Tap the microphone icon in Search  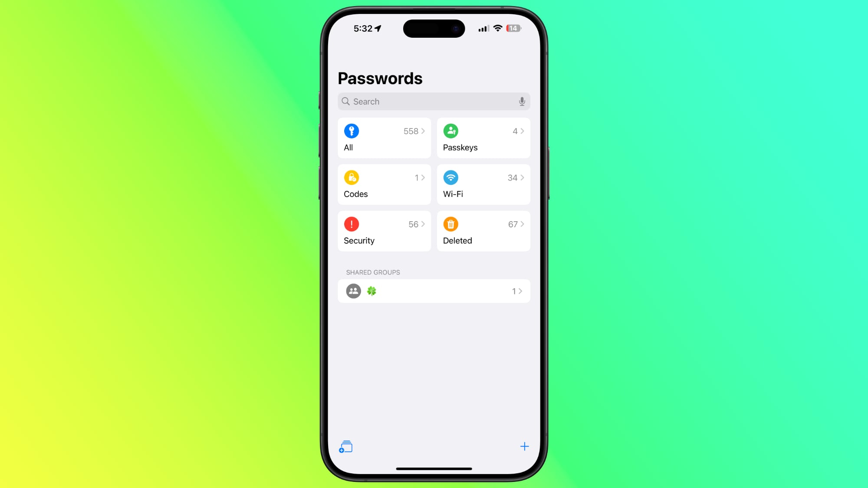[x=522, y=102]
